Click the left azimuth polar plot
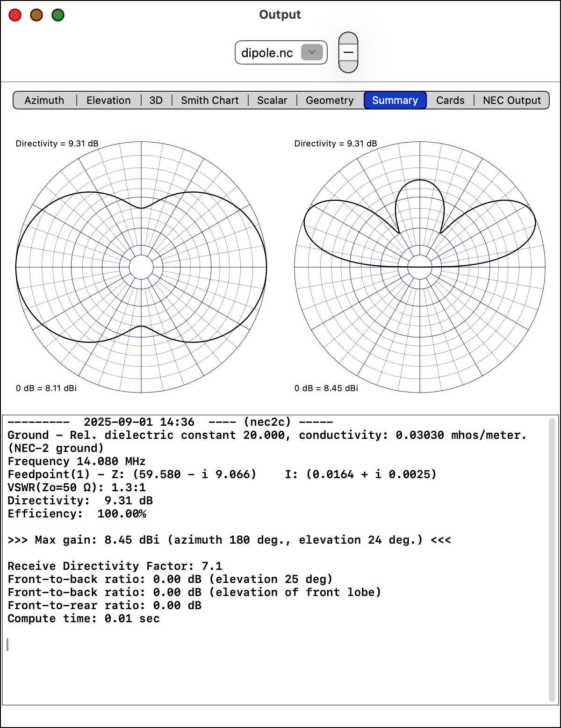 (141, 267)
